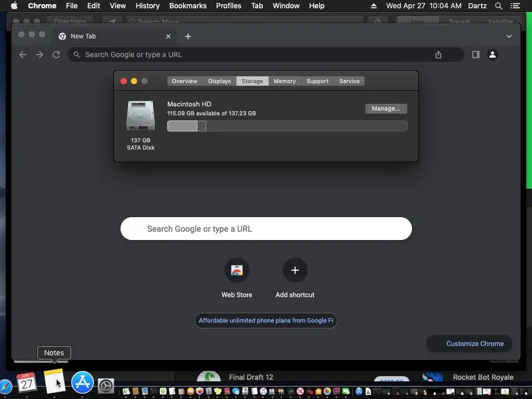Image resolution: width=532 pixels, height=399 pixels.
Task: Open Chrome menu in menu bar
Action: pos(42,6)
